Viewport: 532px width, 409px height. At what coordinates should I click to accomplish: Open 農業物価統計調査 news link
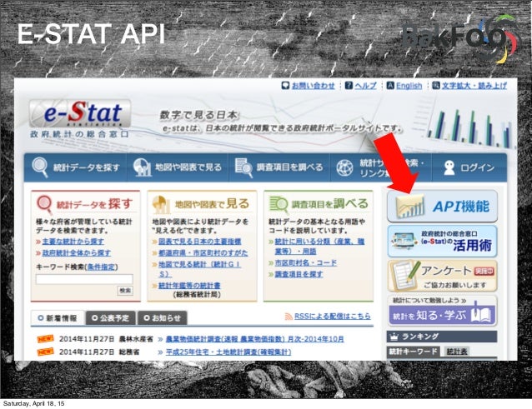click(255, 339)
